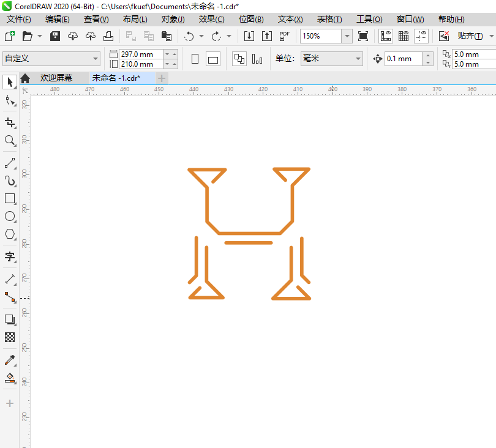Select the Pick tool arrow

(x=10, y=82)
